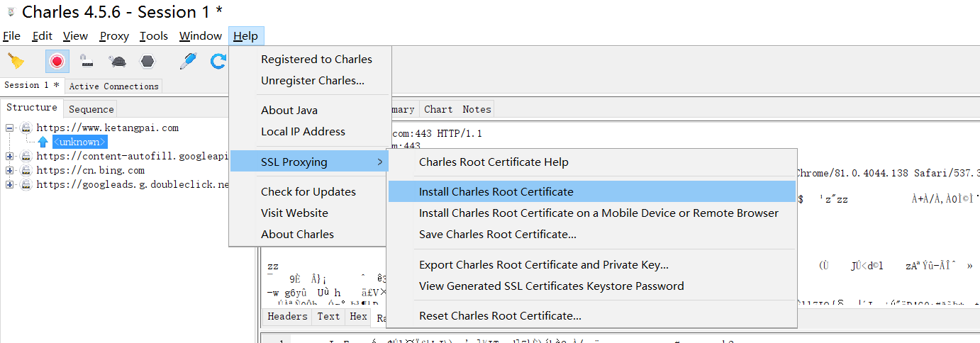
Task: Toggle SSL Proxying padlock icon in toolbar
Action: (x=87, y=62)
